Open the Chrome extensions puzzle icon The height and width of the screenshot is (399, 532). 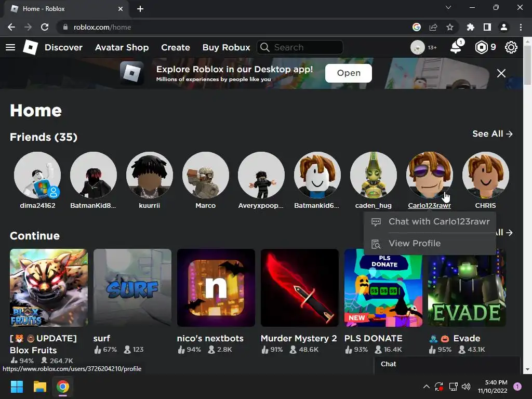click(470, 27)
